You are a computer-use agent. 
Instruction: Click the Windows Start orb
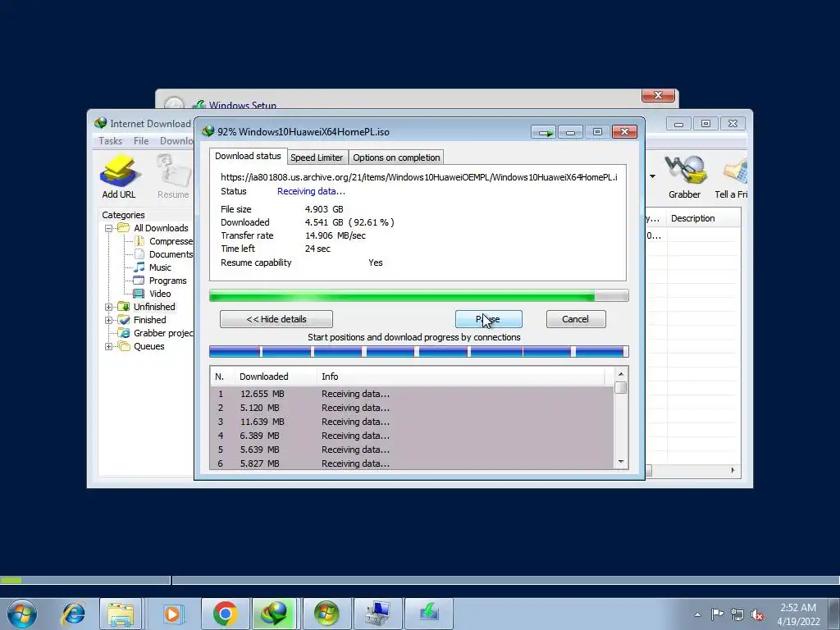click(22, 614)
